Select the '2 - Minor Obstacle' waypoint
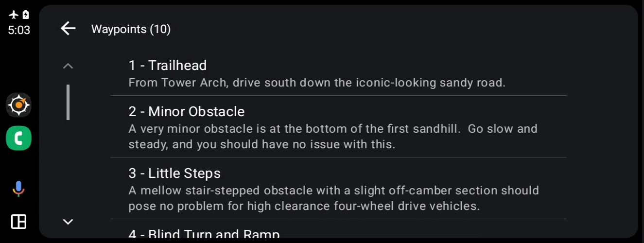Image resolution: width=644 pixels, height=243 pixels. click(x=338, y=127)
